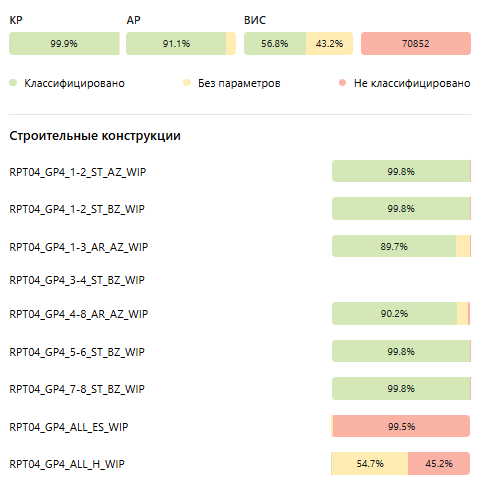Viewport: 477px width, 486px height.
Task: Select the КР 99.9% progress bar
Action: click(64, 43)
